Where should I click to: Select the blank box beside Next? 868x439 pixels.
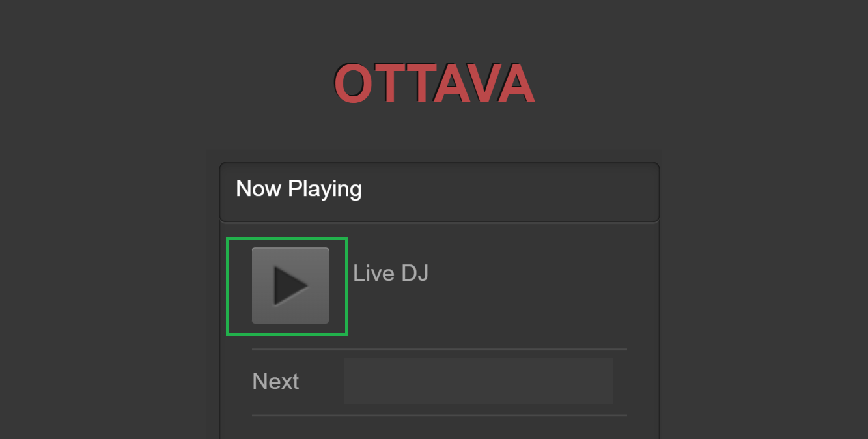pyautogui.click(x=479, y=380)
